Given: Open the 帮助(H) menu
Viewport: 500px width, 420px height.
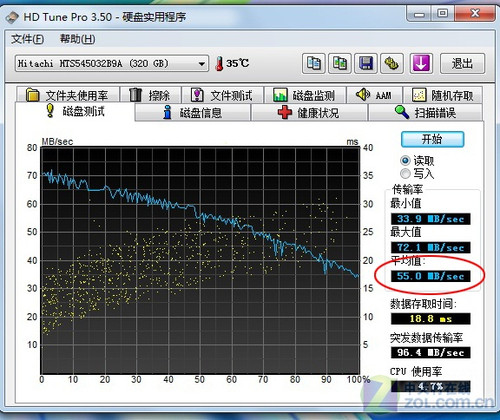Looking at the screenshot, I should click(x=77, y=39).
